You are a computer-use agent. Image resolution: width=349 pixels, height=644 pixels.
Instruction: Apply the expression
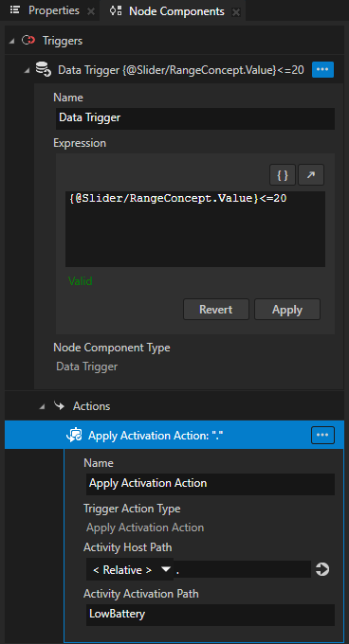287,310
